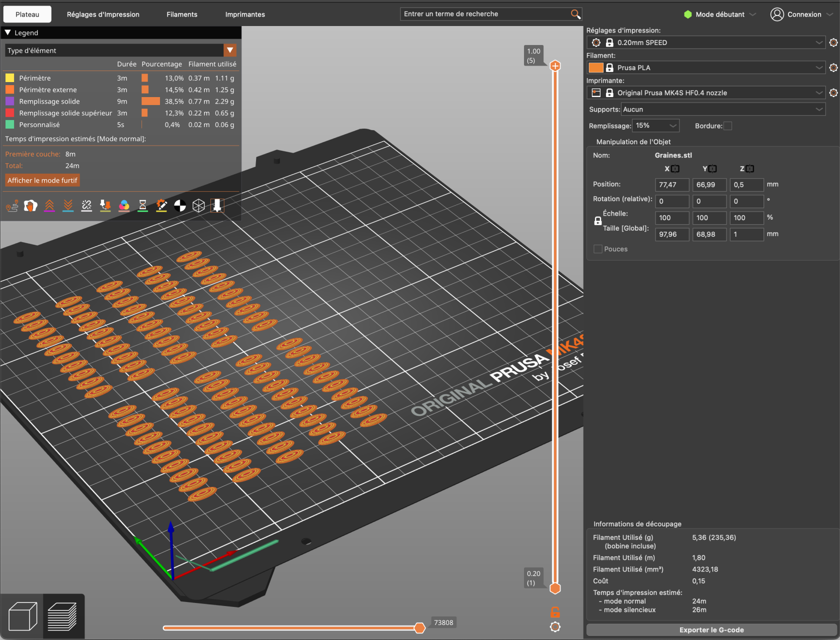This screenshot has height=640, width=840.
Task: Click Exporter le G-code button
Action: 711,630
